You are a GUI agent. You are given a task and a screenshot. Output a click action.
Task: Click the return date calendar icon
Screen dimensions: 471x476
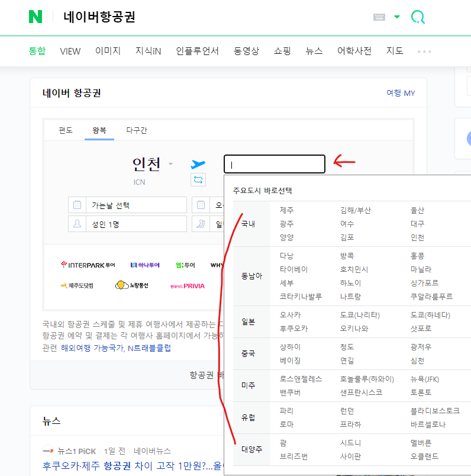(x=201, y=205)
